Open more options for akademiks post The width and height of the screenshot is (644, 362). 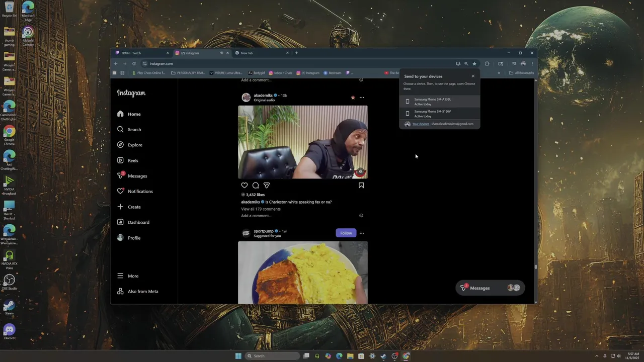362,98
